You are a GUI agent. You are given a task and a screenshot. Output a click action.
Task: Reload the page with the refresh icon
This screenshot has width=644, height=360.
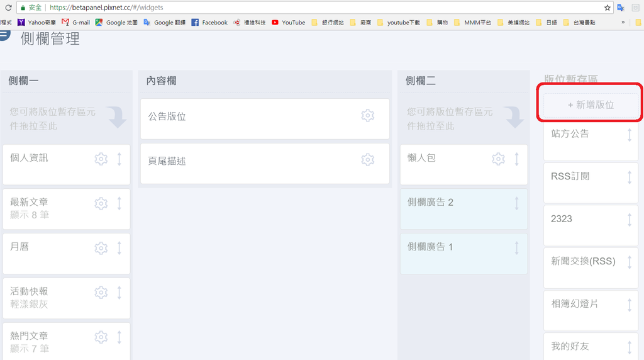[8, 8]
